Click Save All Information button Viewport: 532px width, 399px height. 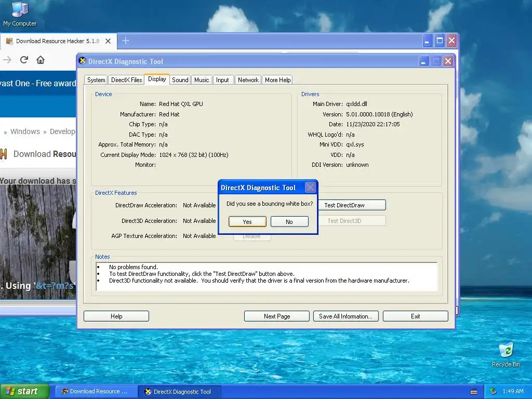click(345, 316)
